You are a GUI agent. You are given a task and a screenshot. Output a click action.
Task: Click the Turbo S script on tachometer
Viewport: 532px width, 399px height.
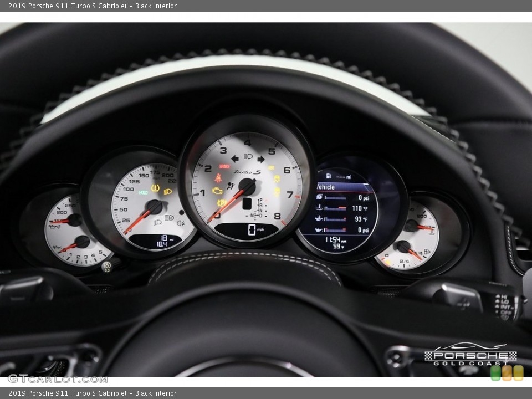247,172
